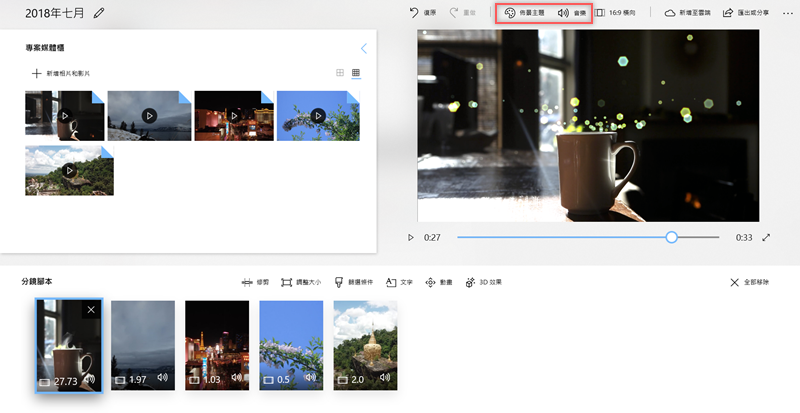Click the project title 2018年七月

55,13
